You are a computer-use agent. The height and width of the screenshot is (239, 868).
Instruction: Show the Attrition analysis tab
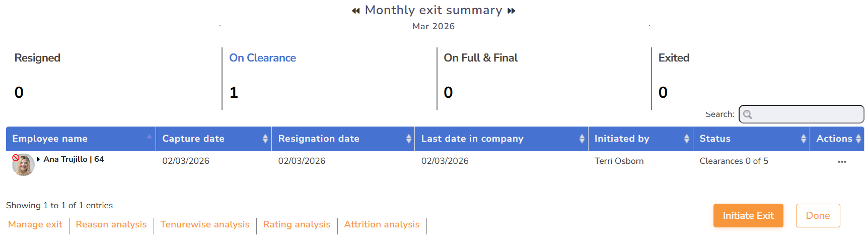382,224
